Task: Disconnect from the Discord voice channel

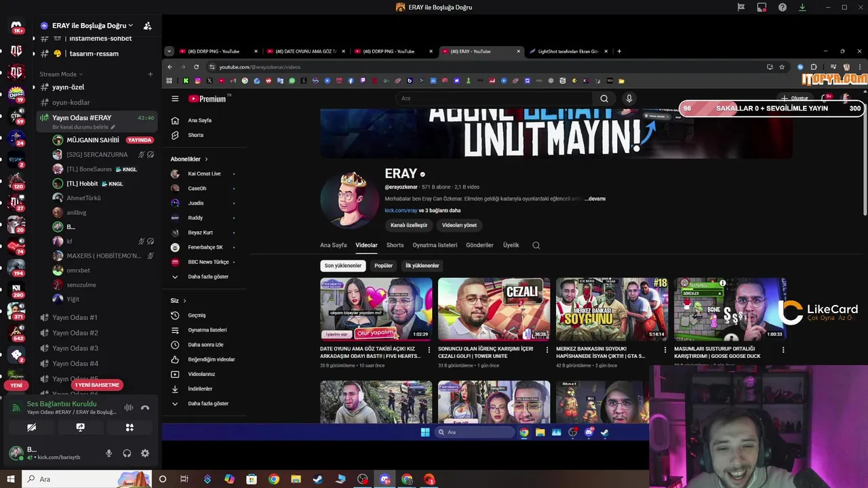Action: tap(144, 407)
